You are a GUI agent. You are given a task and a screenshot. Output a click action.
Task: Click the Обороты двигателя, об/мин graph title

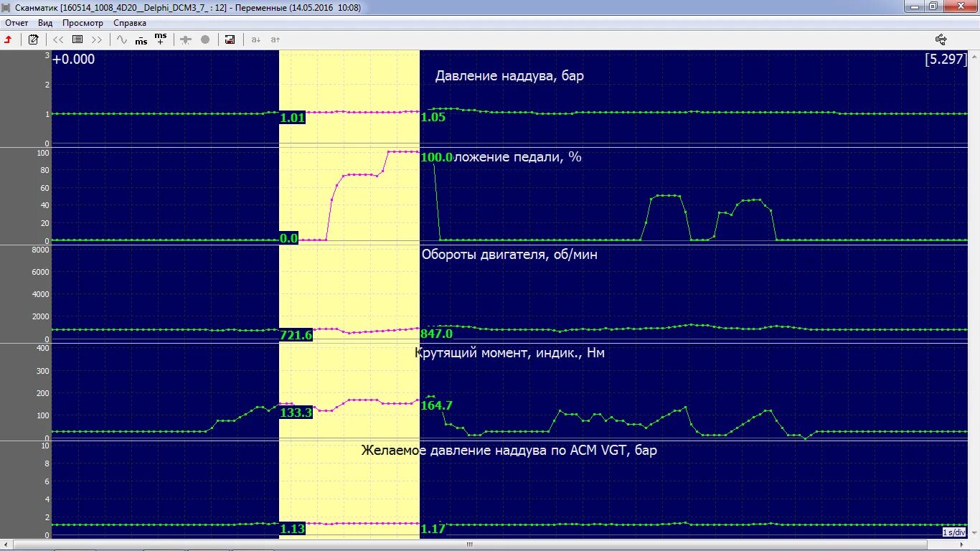coord(509,254)
